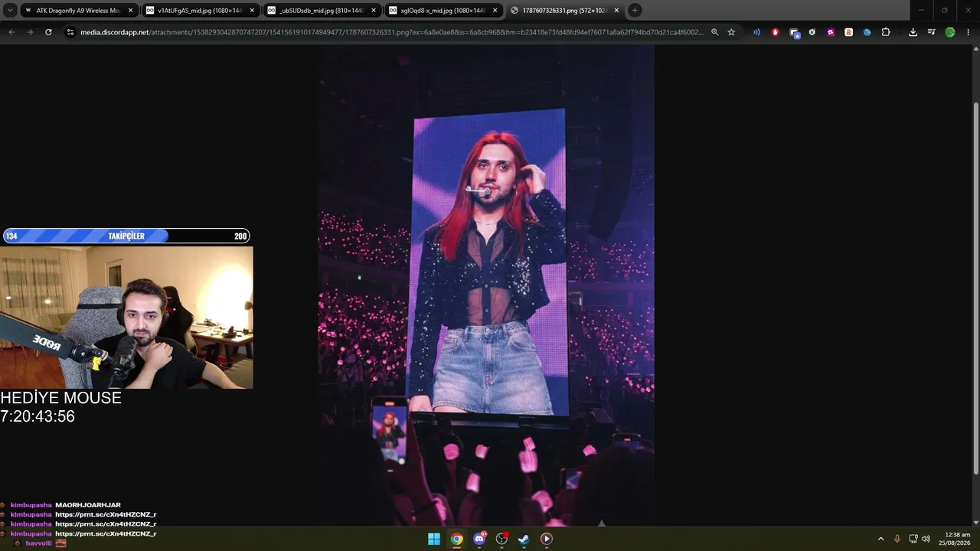This screenshot has height=551, width=980.
Task: Show hidden system tray icons
Action: [880, 539]
